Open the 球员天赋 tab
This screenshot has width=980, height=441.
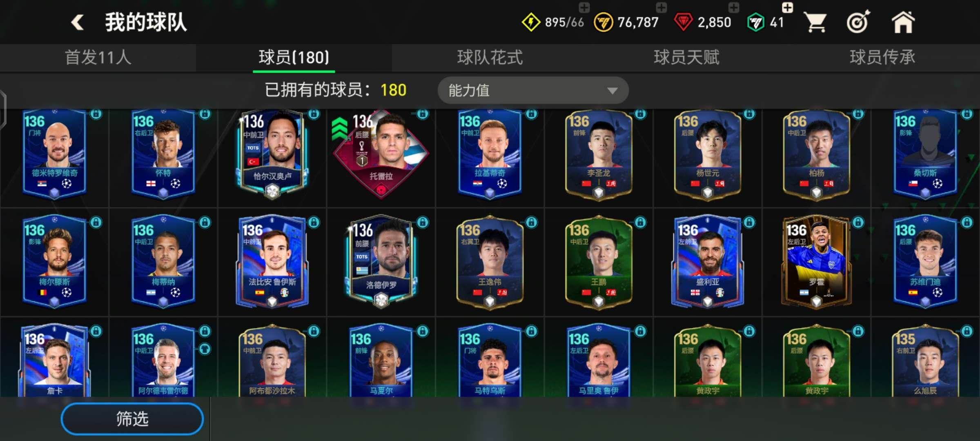tap(686, 58)
